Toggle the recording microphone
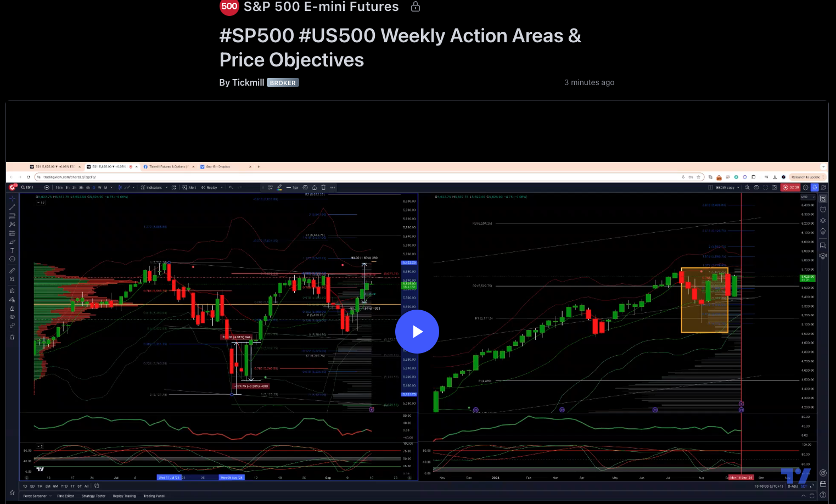Screen dimensions: 836x504 pyautogui.click(x=815, y=187)
